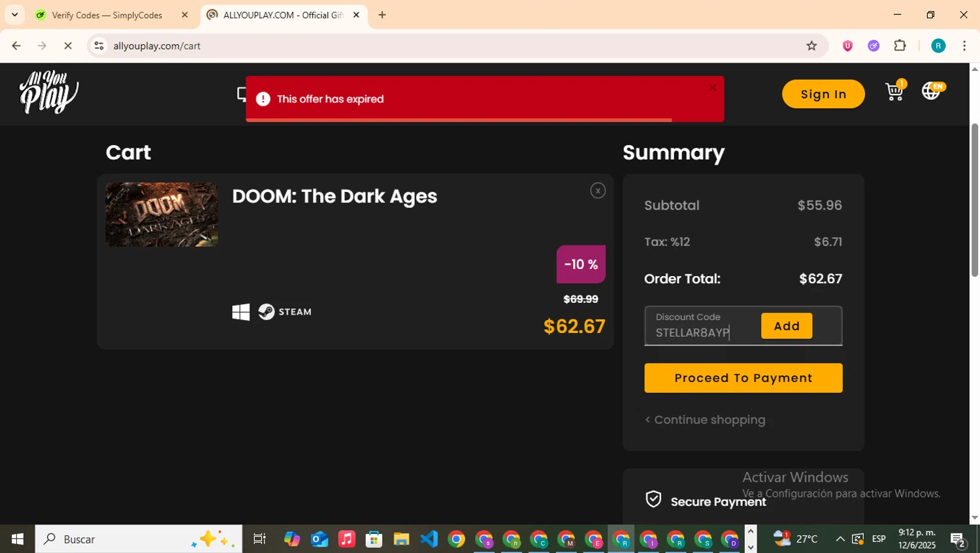Click the Steam platform icon

(285, 312)
